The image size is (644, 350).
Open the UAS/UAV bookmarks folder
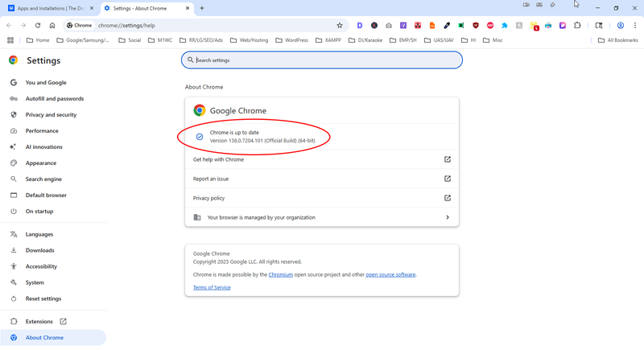pyautogui.click(x=439, y=40)
